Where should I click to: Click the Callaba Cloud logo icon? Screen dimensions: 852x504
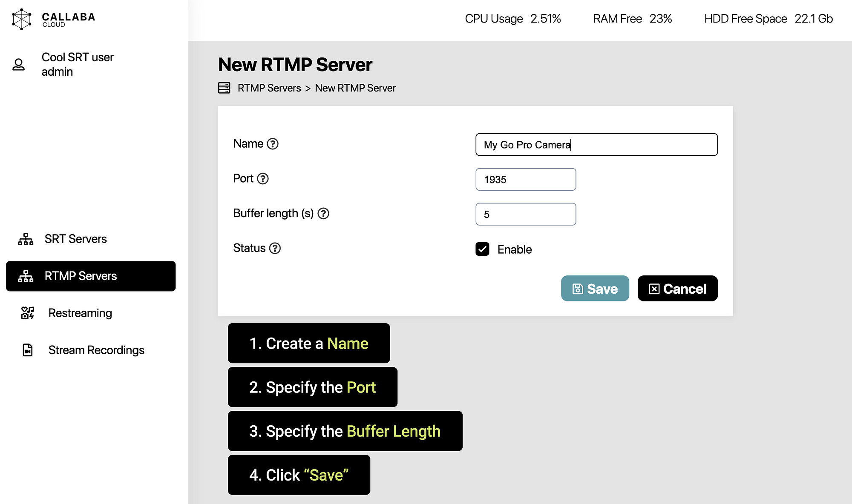22,19
